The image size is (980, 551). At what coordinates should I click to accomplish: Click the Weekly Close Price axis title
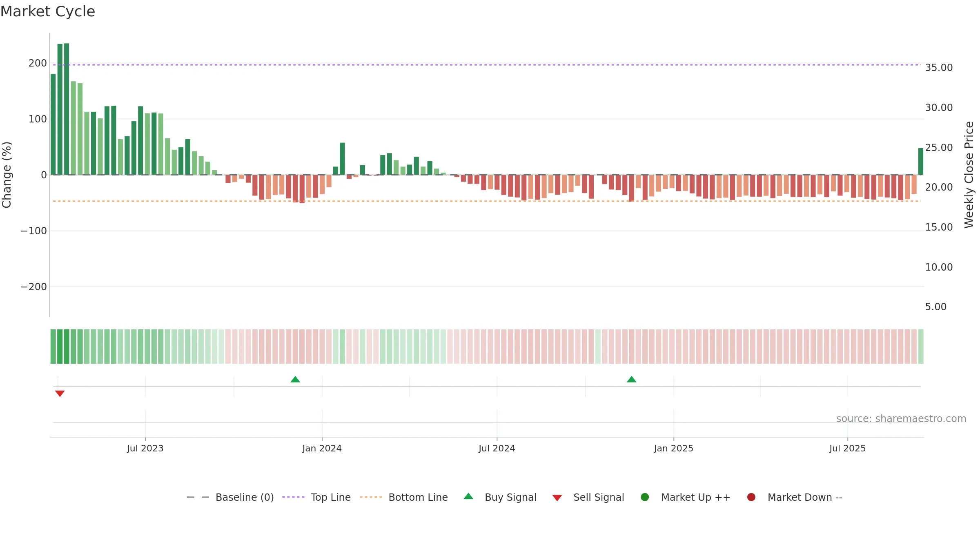pyautogui.click(x=969, y=175)
